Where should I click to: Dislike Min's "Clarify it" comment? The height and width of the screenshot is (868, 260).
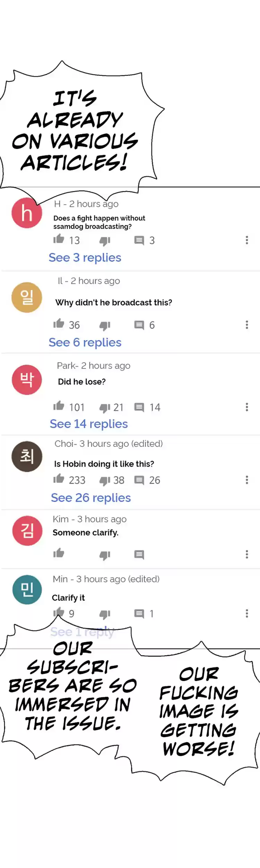[105, 614]
